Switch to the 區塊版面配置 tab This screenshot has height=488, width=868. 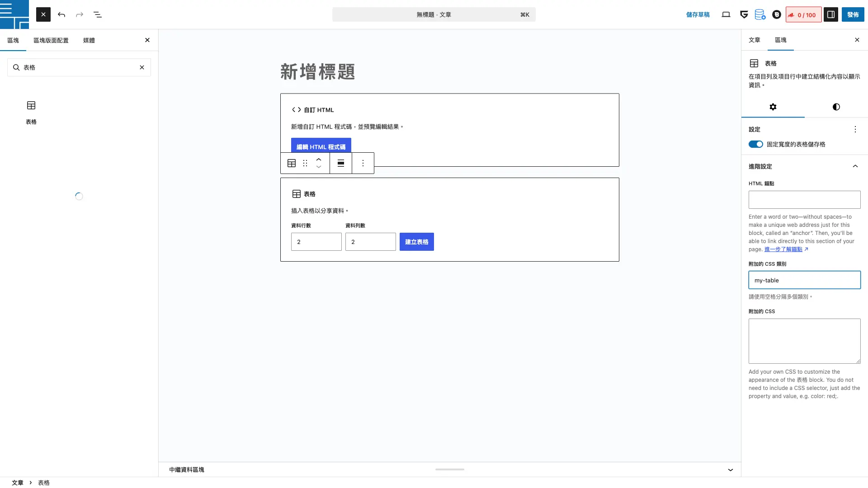tap(51, 40)
